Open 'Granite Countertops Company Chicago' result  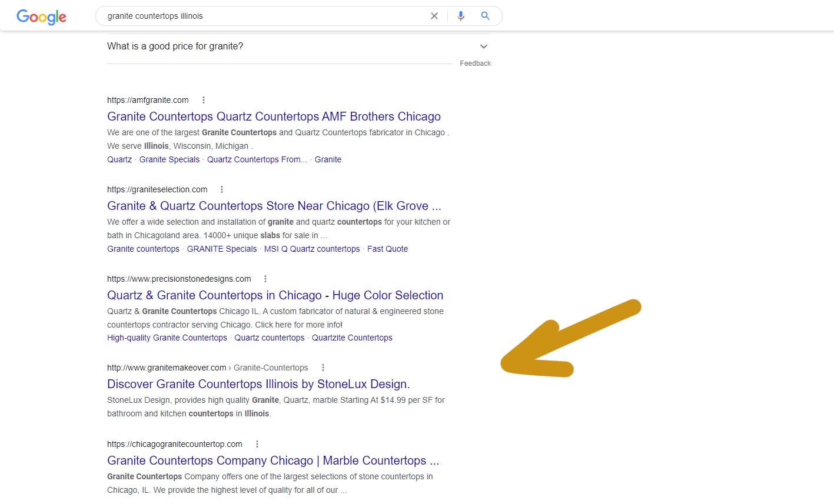point(273,460)
